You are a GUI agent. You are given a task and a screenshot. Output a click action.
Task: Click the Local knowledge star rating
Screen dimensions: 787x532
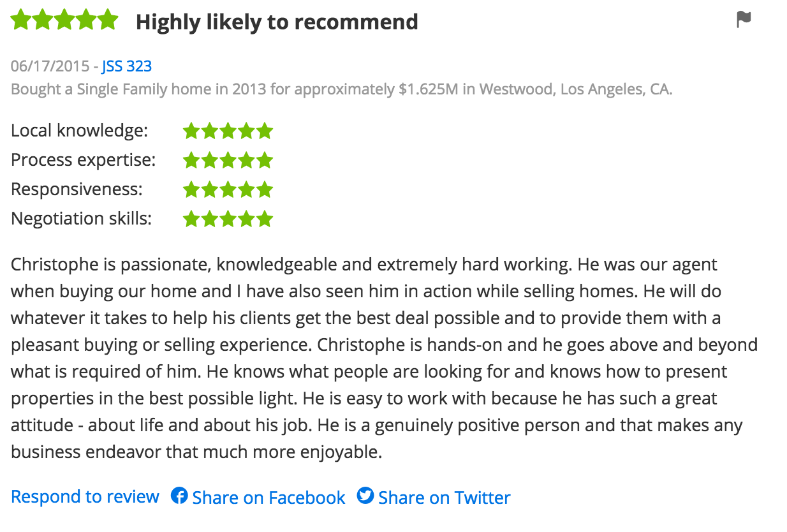(228, 131)
